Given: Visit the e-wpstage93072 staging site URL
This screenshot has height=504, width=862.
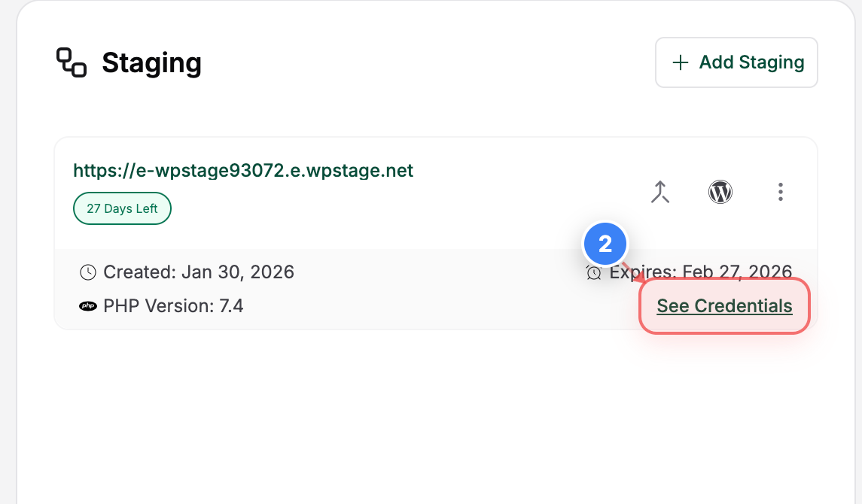Looking at the screenshot, I should point(242,170).
